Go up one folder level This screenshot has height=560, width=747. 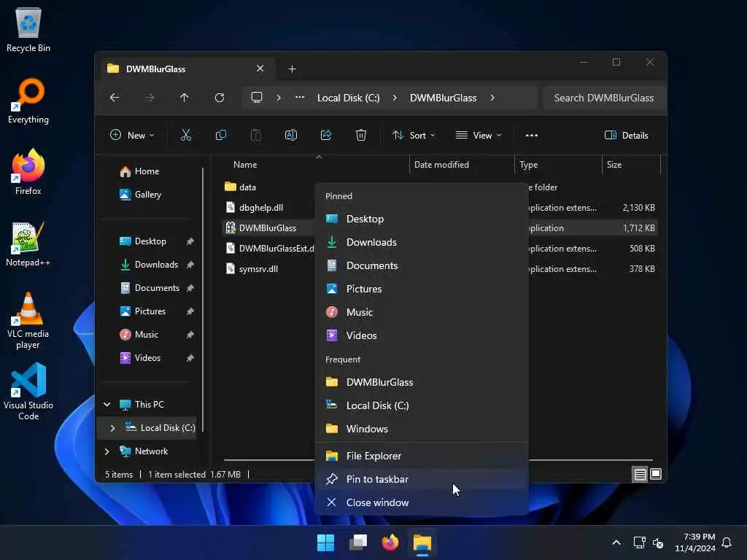pos(185,98)
